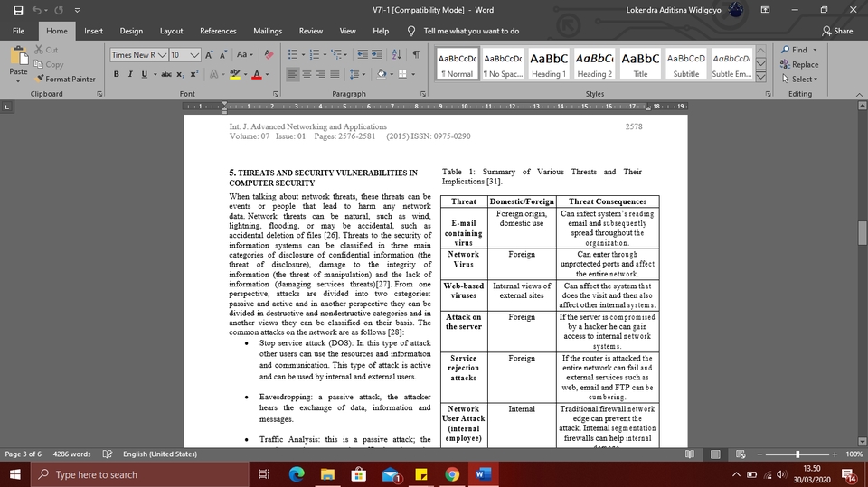Open the Select dropdown in Editing
This screenshot has width=868, height=487.
[x=799, y=80]
